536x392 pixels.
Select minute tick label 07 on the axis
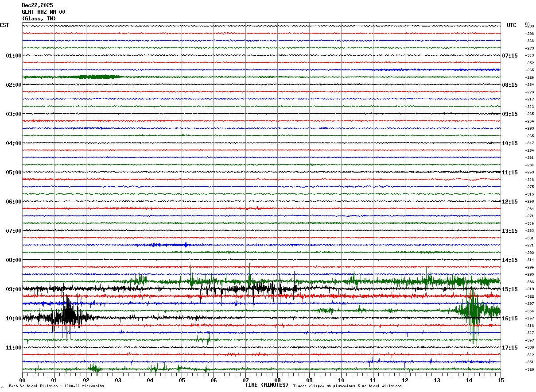[245, 380]
